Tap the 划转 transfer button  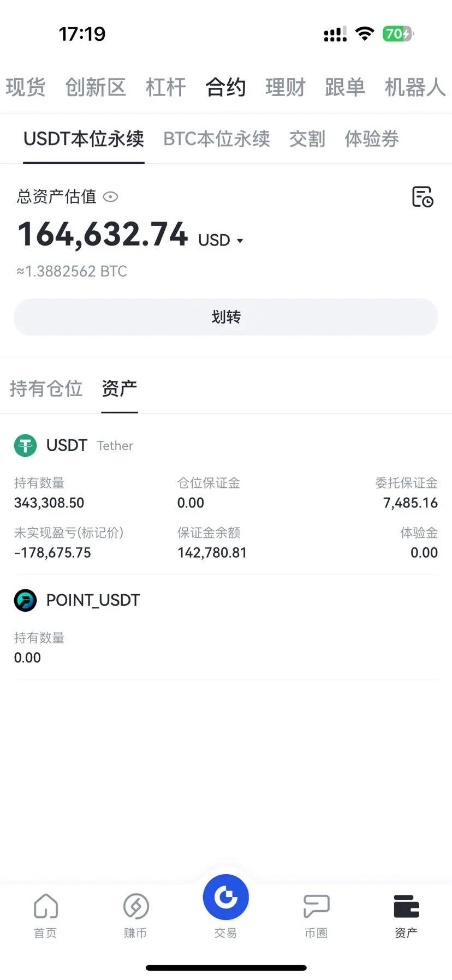click(x=226, y=317)
